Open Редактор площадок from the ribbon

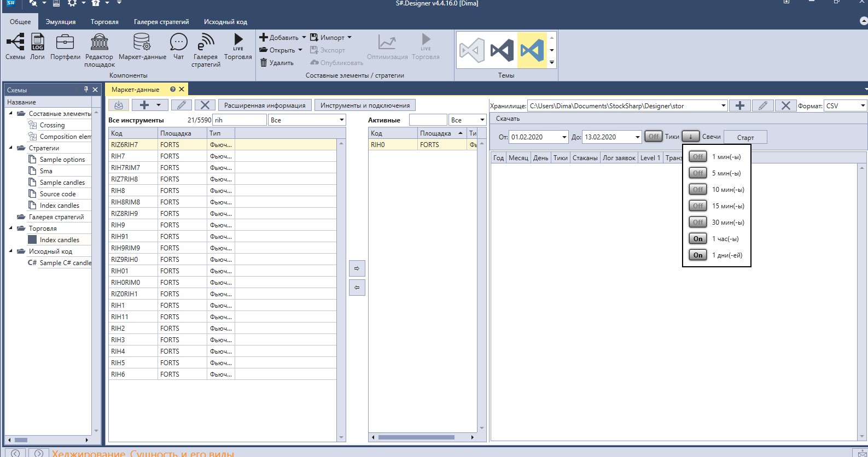click(100, 50)
